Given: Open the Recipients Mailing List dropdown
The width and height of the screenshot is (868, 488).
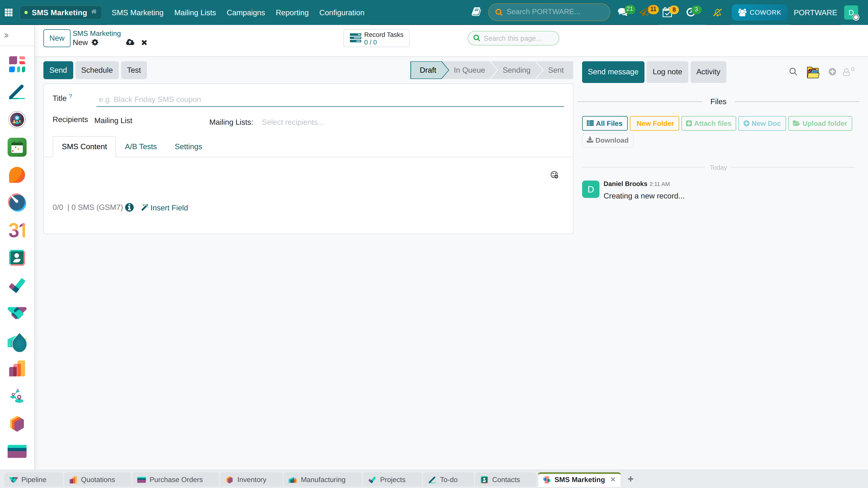Looking at the screenshot, I should pos(148,121).
